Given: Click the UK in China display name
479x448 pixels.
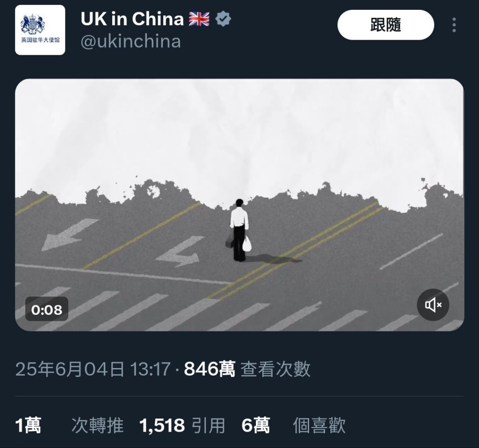Looking at the screenshot, I should (132, 19).
